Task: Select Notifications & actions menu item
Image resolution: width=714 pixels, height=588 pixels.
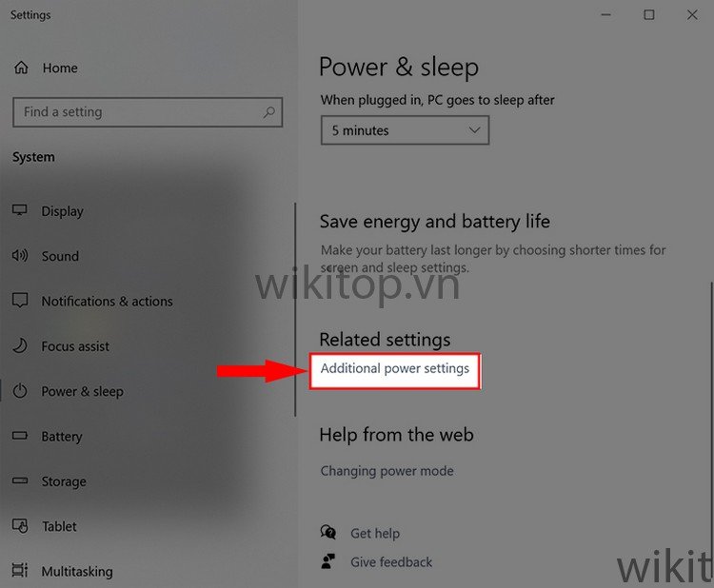Action: click(x=107, y=301)
